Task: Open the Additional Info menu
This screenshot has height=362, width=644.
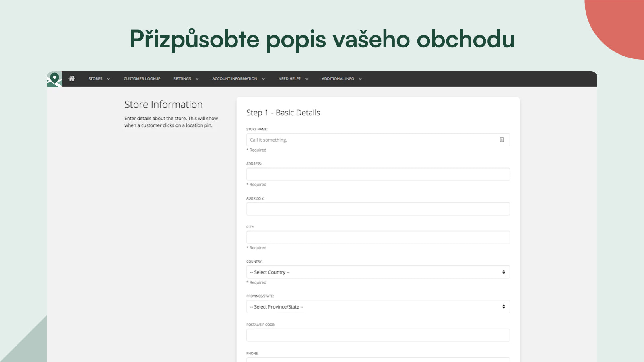Action: pyautogui.click(x=338, y=79)
